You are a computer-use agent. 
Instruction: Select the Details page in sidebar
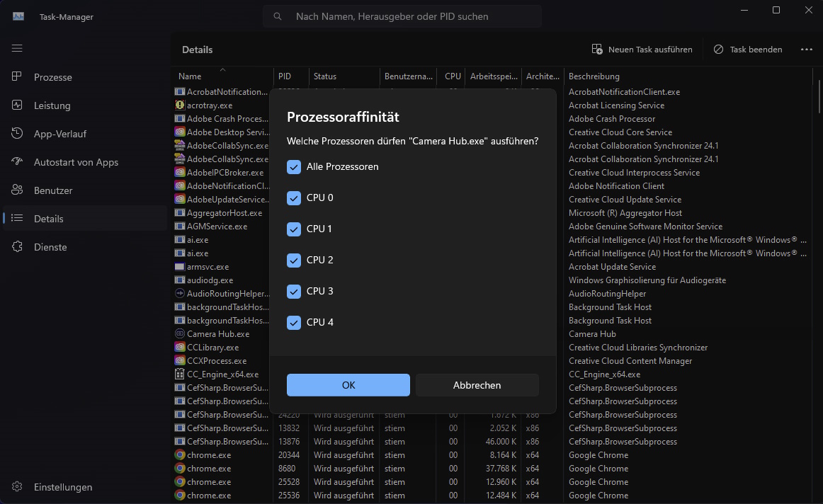tap(85, 219)
